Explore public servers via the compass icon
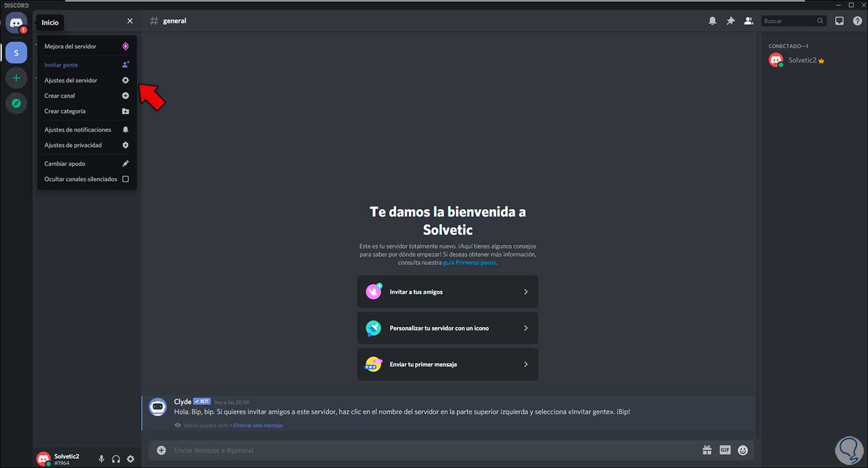 16,103
